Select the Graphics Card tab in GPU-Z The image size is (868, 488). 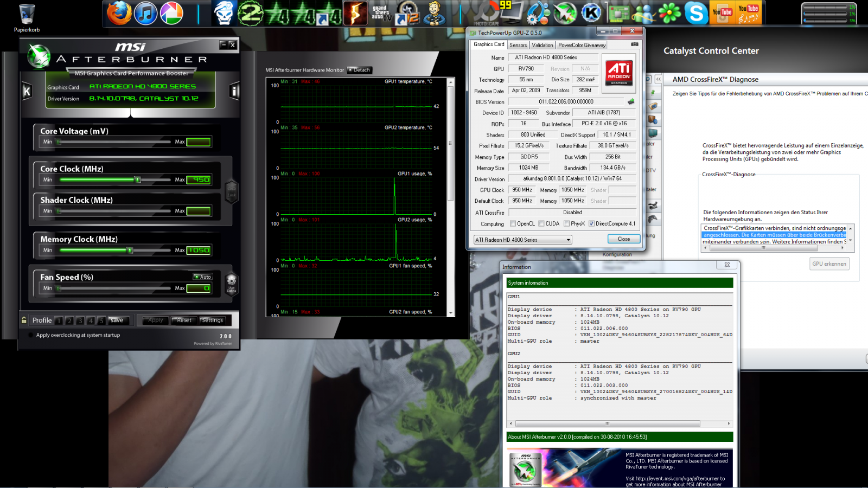click(x=489, y=44)
